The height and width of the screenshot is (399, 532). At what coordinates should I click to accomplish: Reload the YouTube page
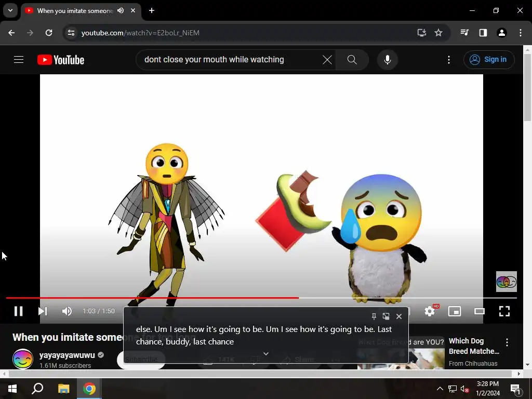pyautogui.click(x=49, y=33)
